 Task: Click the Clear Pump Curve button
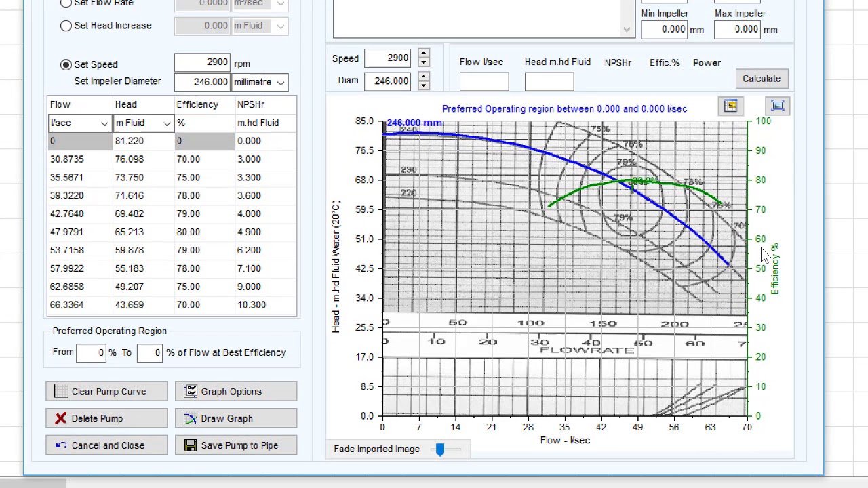click(106, 391)
